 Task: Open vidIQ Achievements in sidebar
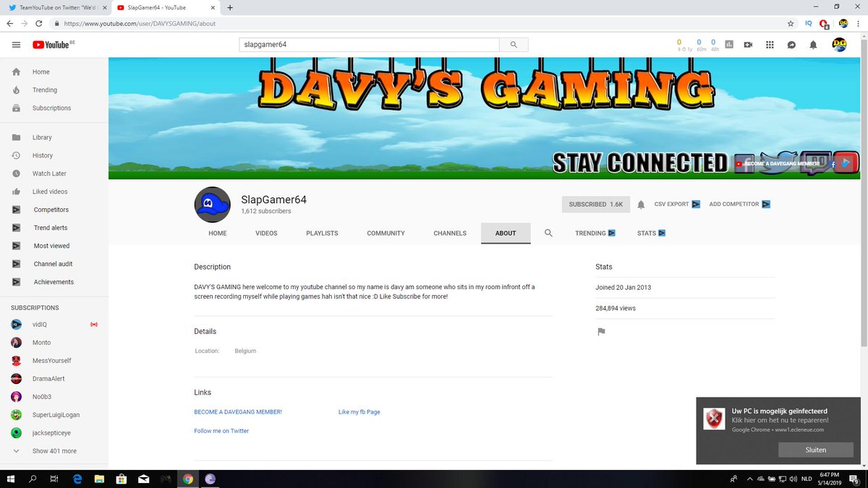coord(54,282)
